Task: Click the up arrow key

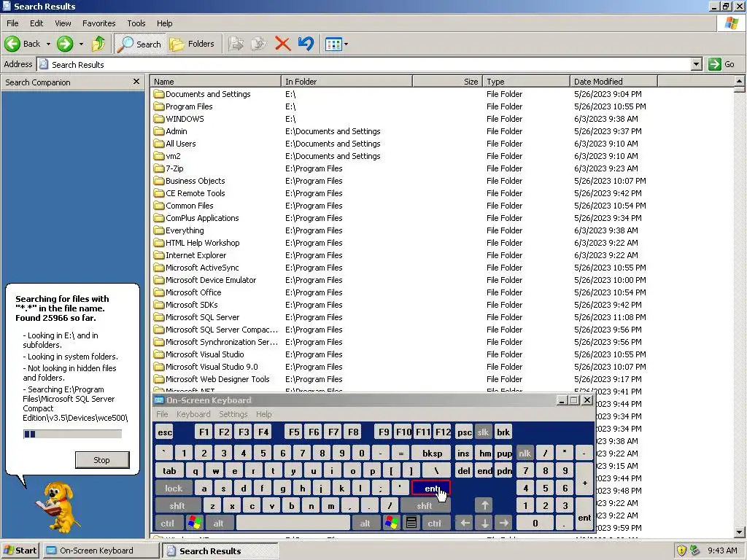Action: point(484,506)
